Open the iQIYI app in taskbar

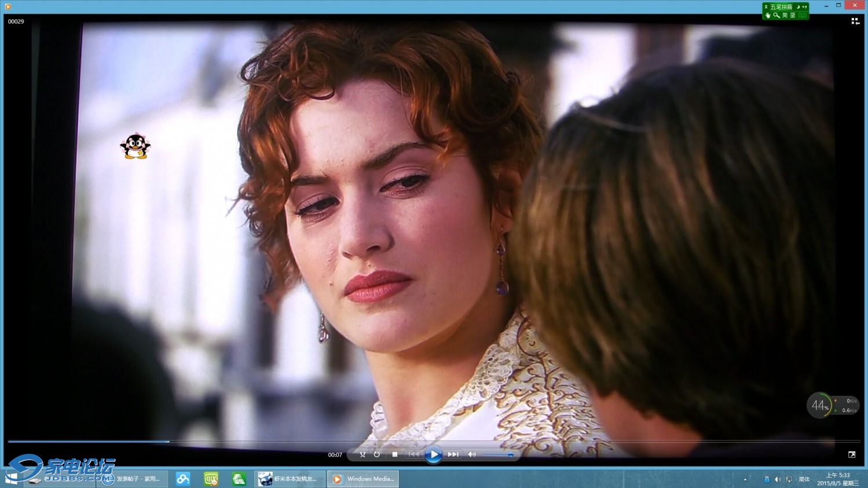[x=211, y=479]
